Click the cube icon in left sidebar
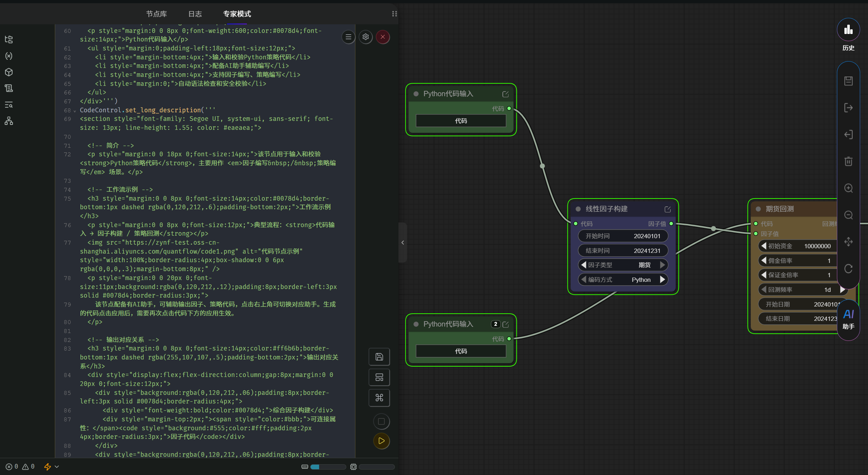The image size is (868, 475). [x=9, y=72]
